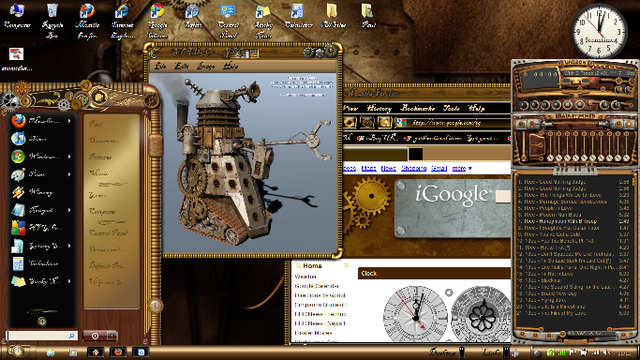Expand the Getting Started Start menu arrow
Screen dimensions: 640x360
69,245
